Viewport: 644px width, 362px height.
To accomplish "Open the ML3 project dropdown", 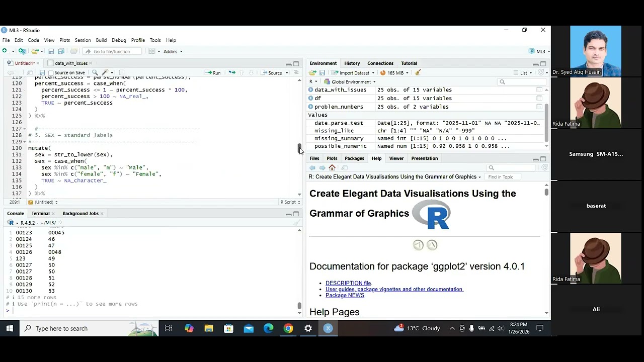I will [539, 51].
